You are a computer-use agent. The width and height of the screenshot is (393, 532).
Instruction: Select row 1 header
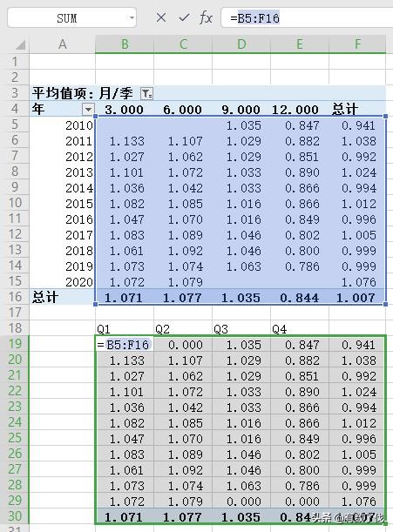click(x=15, y=62)
